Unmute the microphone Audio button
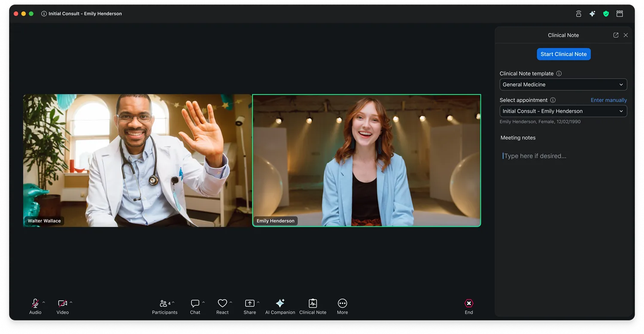This screenshot has width=644, height=334. click(35, 304)
